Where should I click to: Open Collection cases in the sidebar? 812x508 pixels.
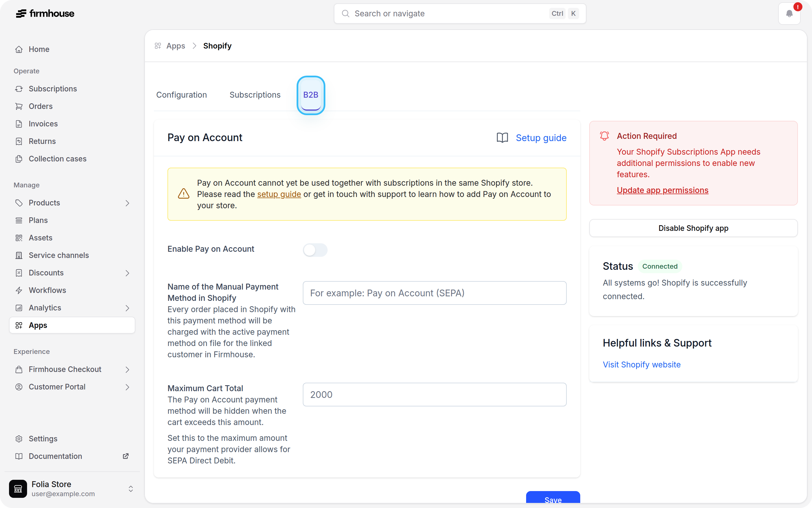[x=72, y=159]
